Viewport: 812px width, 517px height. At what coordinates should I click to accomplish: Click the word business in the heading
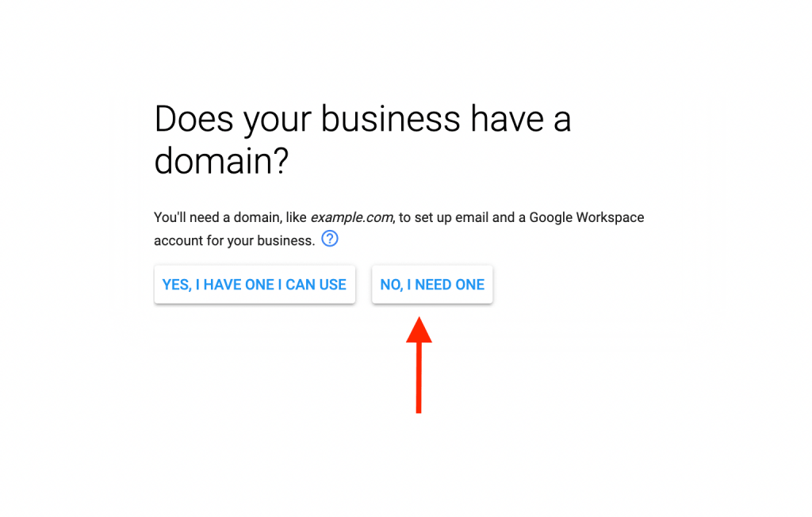click(x=390, y=119)
